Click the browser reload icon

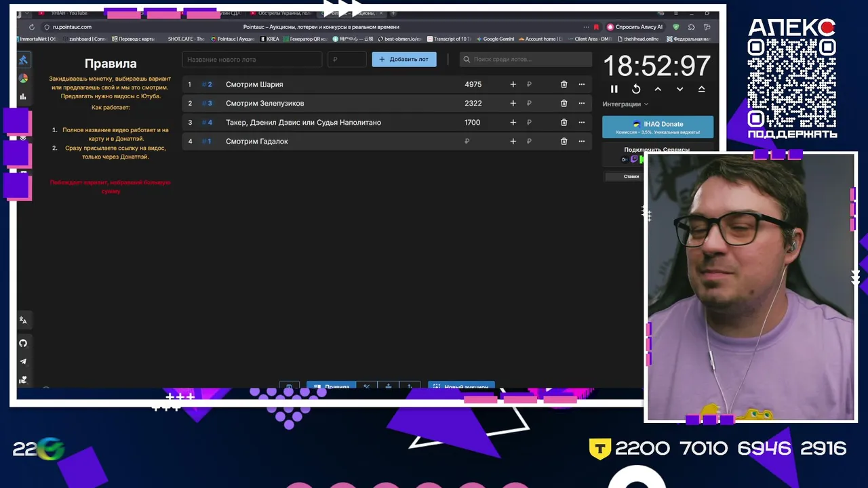click(31, 27)
